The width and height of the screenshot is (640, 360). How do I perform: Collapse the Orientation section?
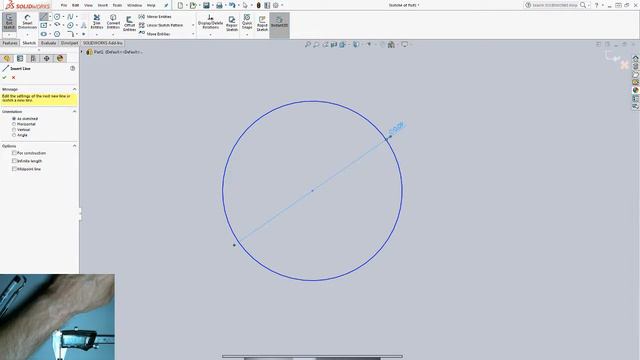coord(74,111)
